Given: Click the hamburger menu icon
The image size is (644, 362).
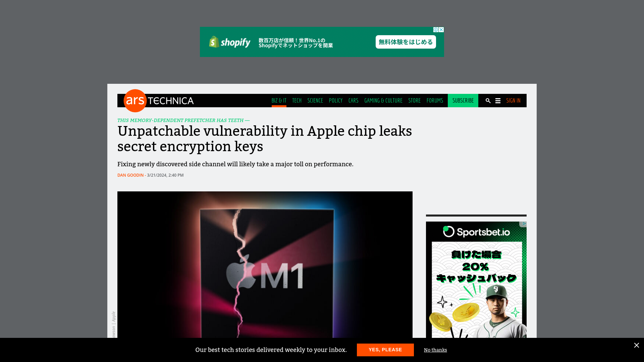Looking at the screenshot, I should pos(498,101).
